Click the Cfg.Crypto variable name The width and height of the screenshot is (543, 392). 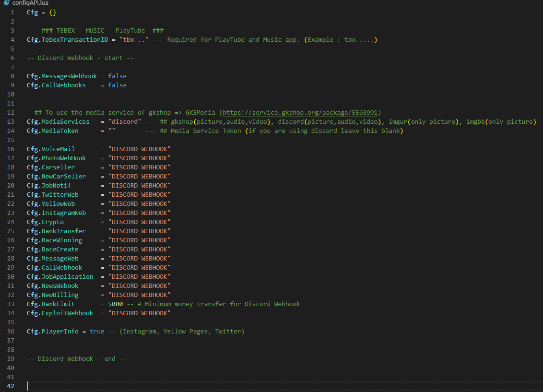click(45, 222)
